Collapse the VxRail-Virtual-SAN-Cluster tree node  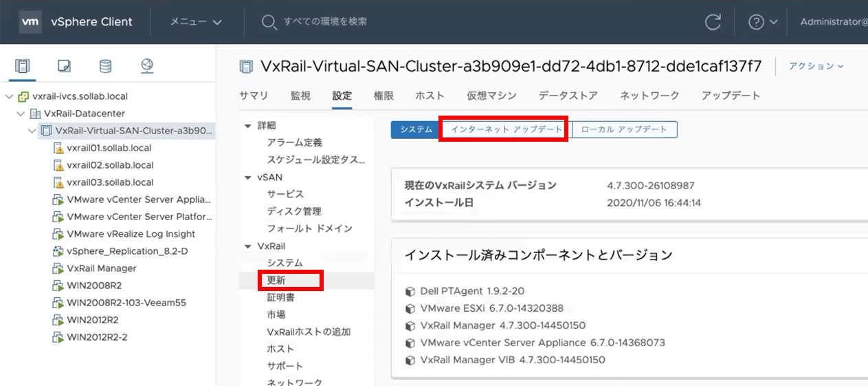point(32,131)
